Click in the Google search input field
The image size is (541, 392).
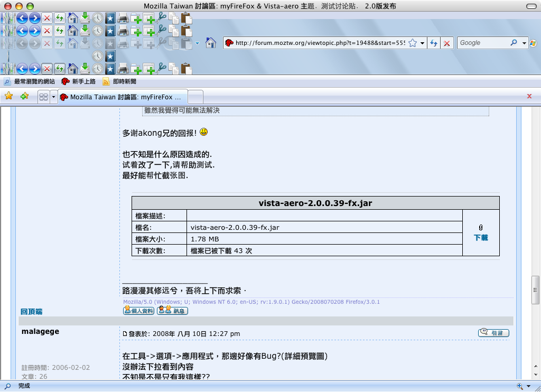pos(482,43)
